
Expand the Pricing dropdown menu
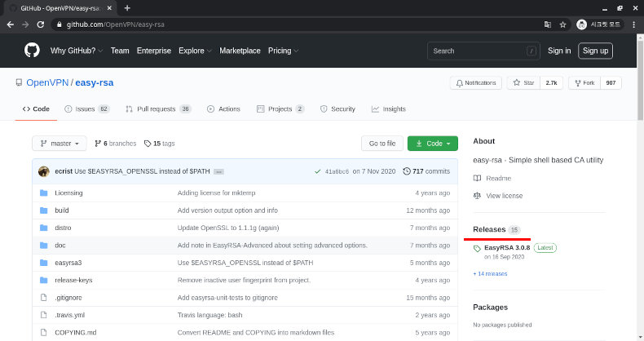pyautogui.click(x=283, y=51)
